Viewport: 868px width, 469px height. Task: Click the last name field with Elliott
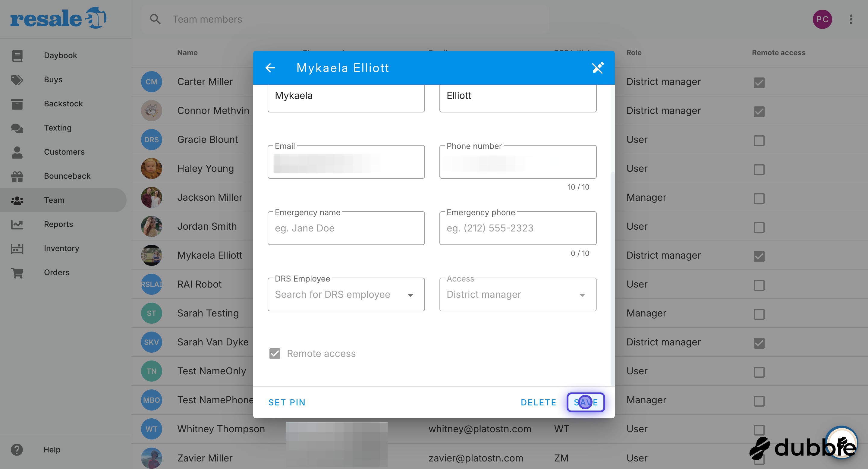[518, 98]
